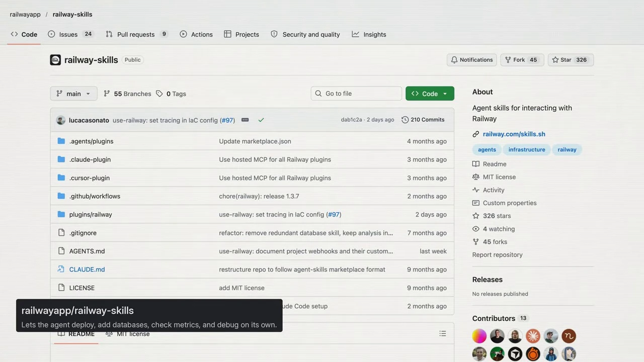Viewport: 644px width, 362px height.
Task: Open the plugins/railway folder
Action: coord(91,215)
